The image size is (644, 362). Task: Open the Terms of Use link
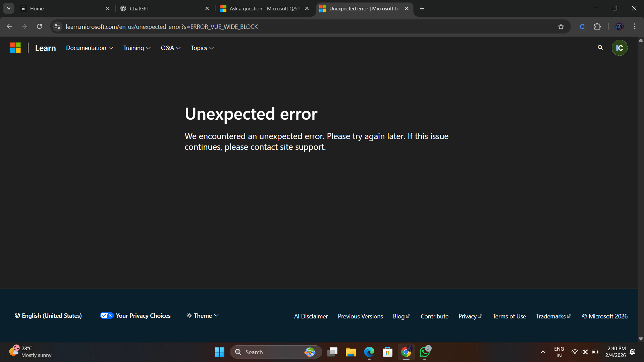click(509, 316)
